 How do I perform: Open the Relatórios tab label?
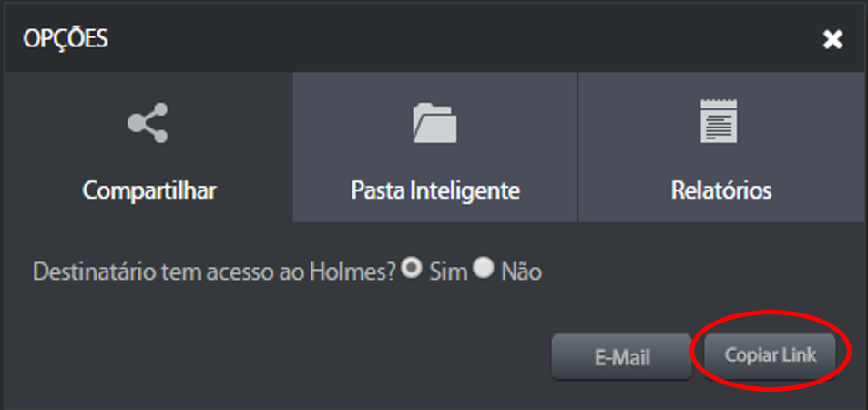720,190
